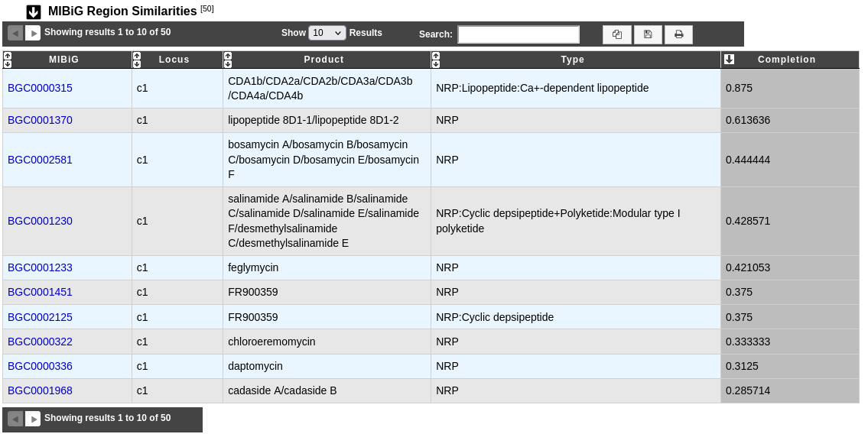Open the [50] reference superscript
The image size is (868, 434).
207,9
